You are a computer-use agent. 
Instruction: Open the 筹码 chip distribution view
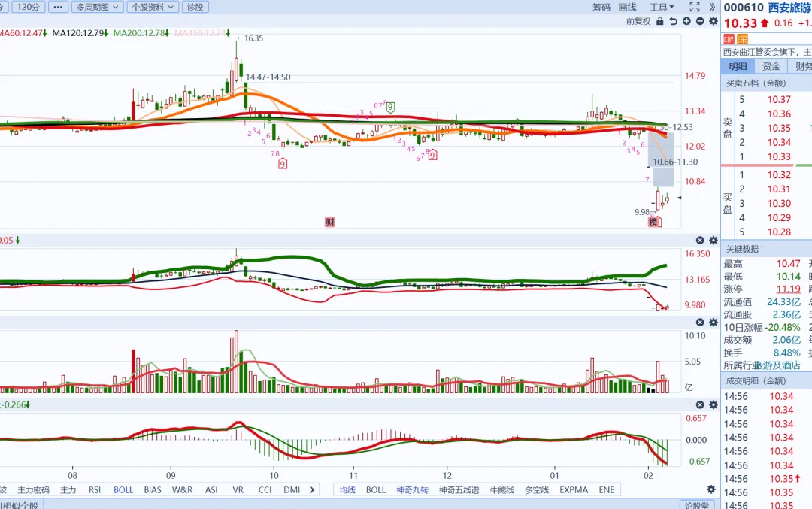click(601, 7)
